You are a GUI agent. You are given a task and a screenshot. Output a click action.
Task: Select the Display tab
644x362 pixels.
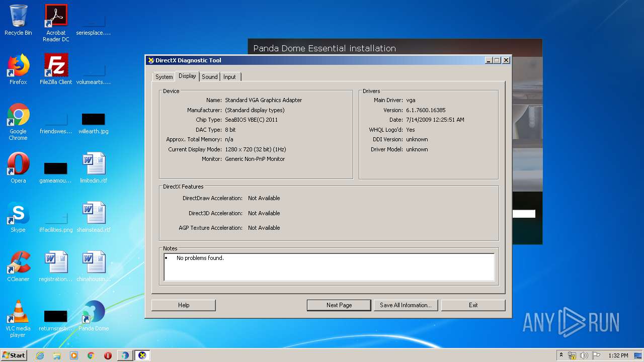click(187, 76)
